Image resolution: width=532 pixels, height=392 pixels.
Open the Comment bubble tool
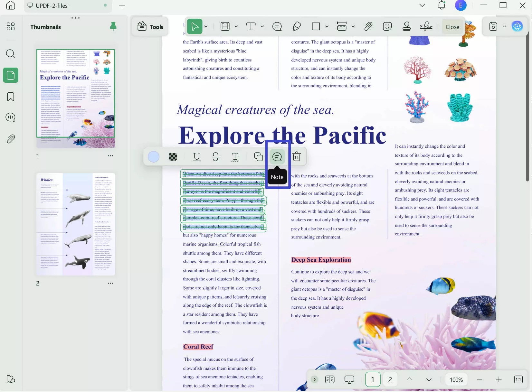pyautogui.click(x=277, y=26)
